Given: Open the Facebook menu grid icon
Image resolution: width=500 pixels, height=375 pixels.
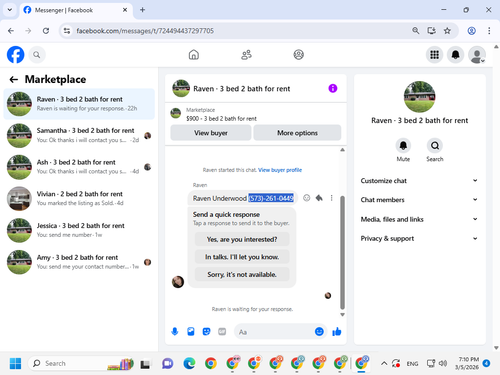Looking at the screenshot, I should (434, 54).
